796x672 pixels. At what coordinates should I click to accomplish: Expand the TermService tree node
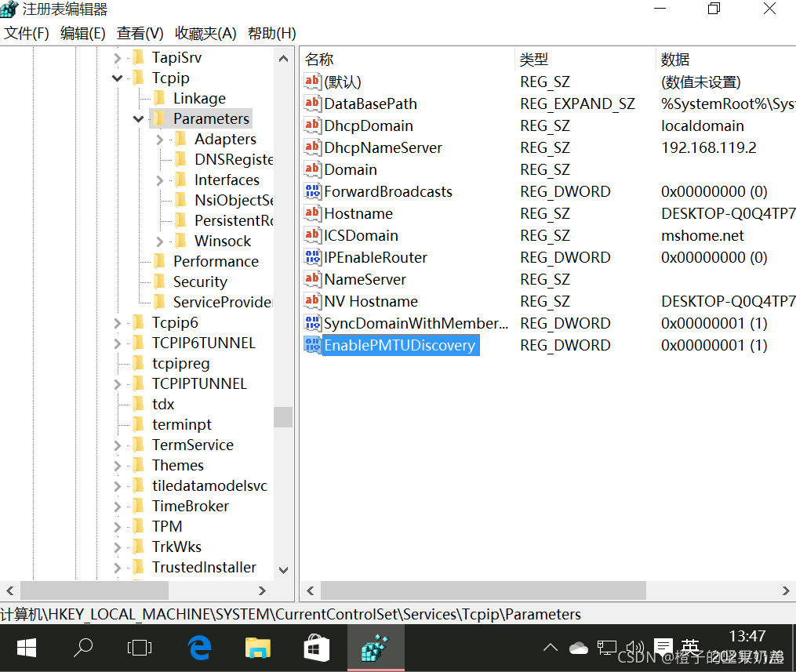point(118,445)
